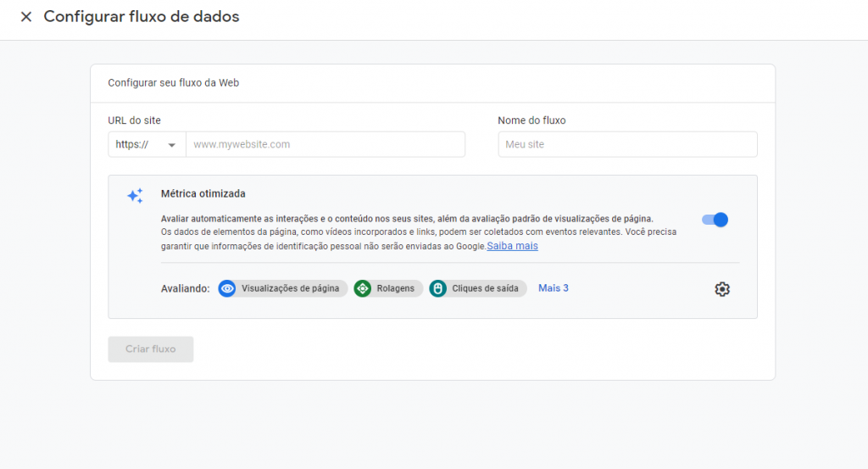This screenshot has width=868, height=469.
Task: Click the Visualizações de página chip label
Action: [x=290, y=288]
